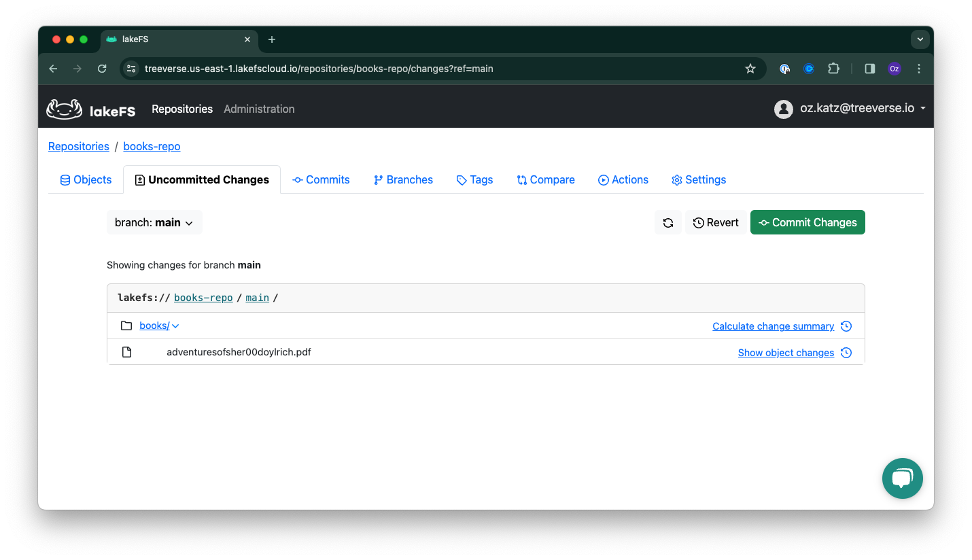Open the Tags tab
This screenshot has height=560, width=972.
coord(474,179)
